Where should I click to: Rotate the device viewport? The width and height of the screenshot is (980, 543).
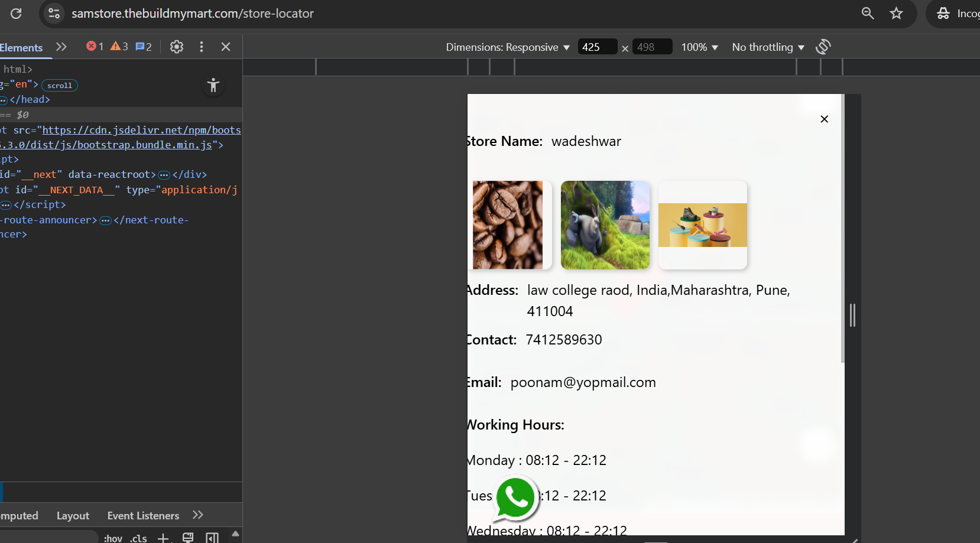pos(823,47)
